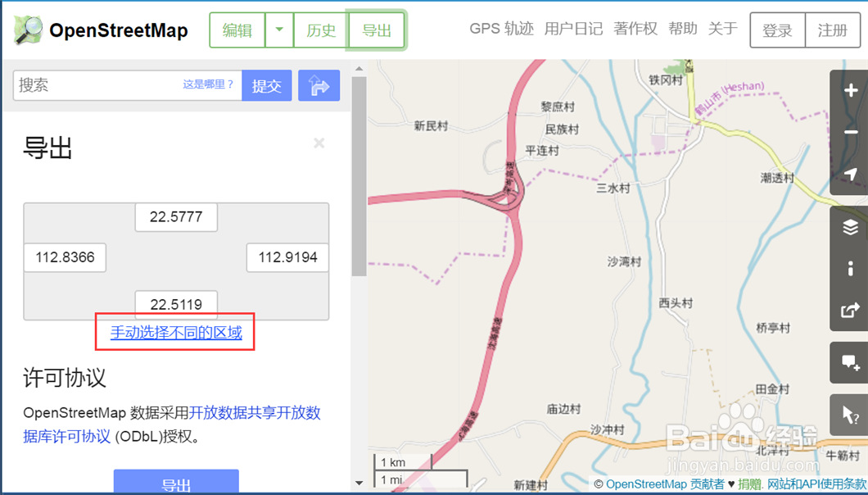Viewport: 868px width, 495px height.
Task: Click the 这是哪里？ link in search box
Action: 209,84
